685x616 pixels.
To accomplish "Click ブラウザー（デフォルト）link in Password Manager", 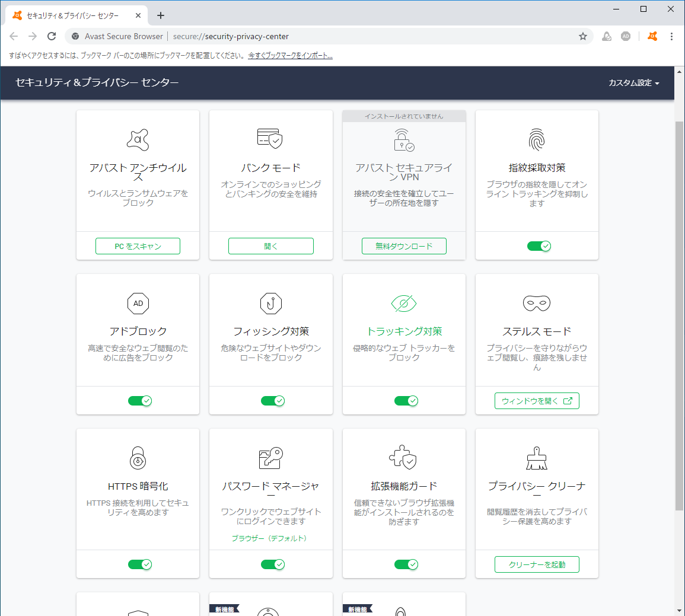I will [269, 538].
